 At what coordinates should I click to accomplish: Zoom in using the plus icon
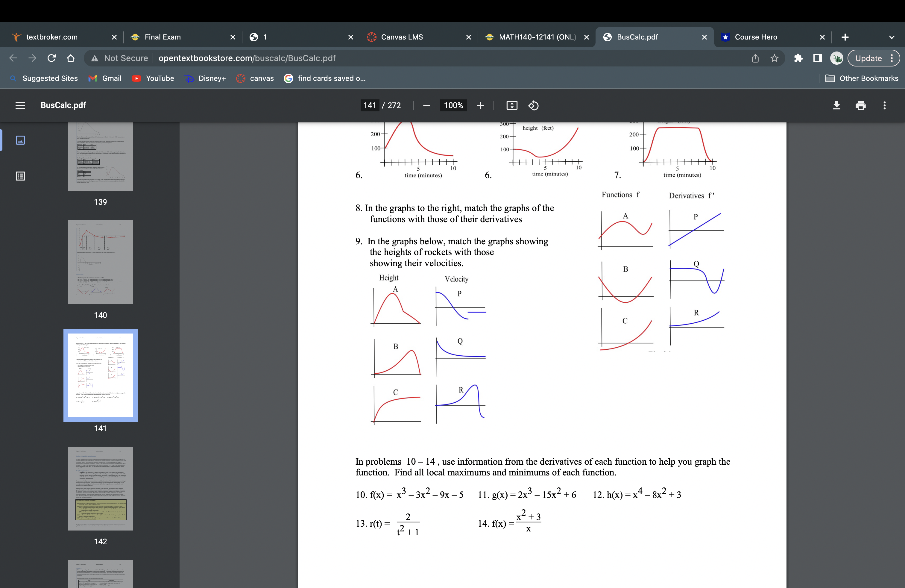tap(480, 105)
